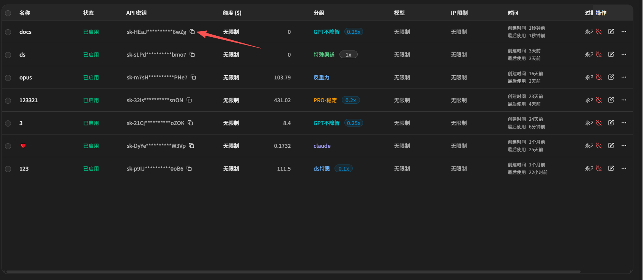Check the ds token row
The height and width of the screenshot is (280, 644).
[8, 55]
